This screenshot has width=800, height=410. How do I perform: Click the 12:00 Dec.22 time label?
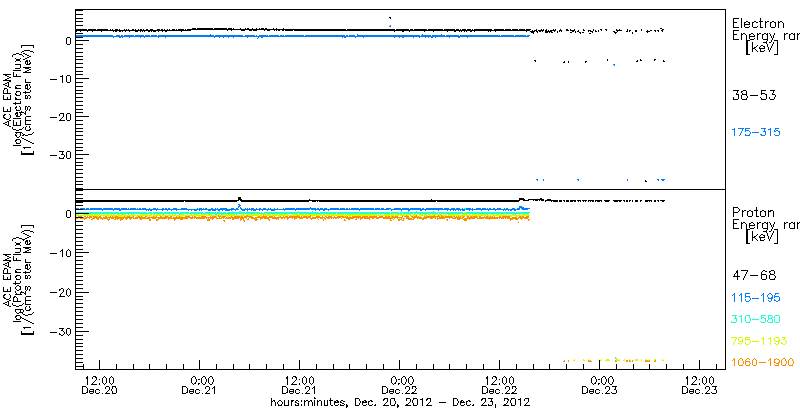coord(499,386)
